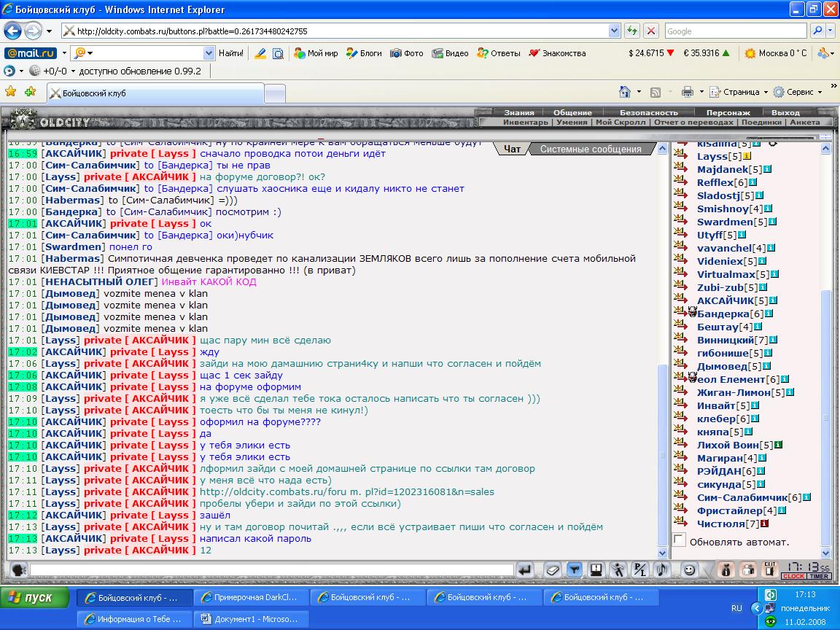The height and width of the screenshot is (630, 840).
Task: Click the Add to Favorites star-plus icon
Action: coord(31,92)
